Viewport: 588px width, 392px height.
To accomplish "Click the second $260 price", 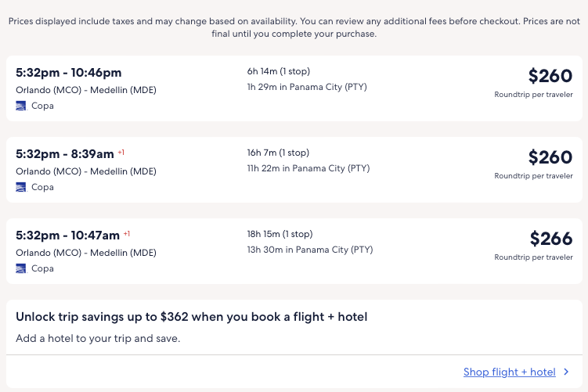I will (550, 157).
